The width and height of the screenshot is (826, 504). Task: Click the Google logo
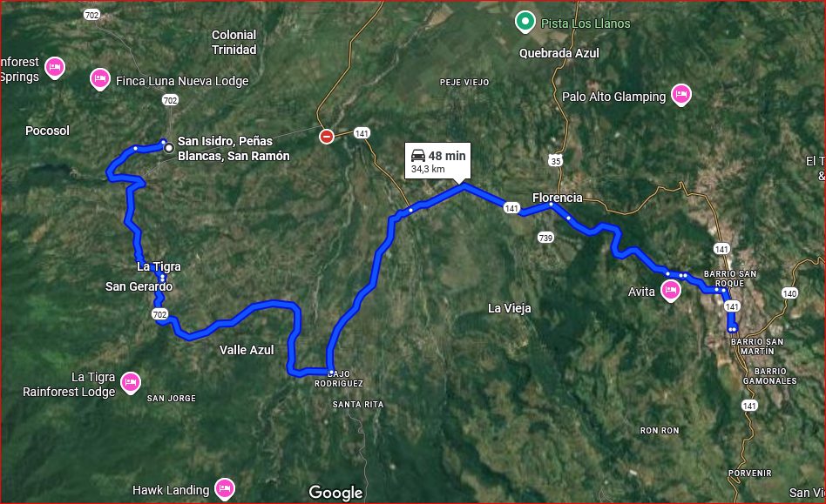pyautogui.click(x=335, y=493)
